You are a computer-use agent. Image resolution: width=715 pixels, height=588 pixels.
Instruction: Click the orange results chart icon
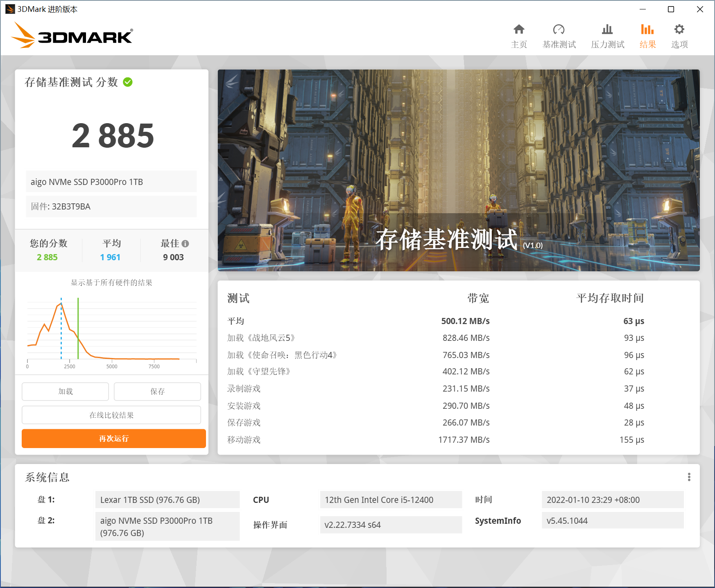pos(647,29)
